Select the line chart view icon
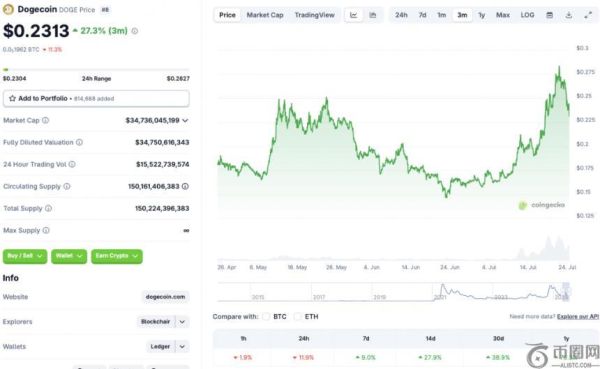 point(354,15)
